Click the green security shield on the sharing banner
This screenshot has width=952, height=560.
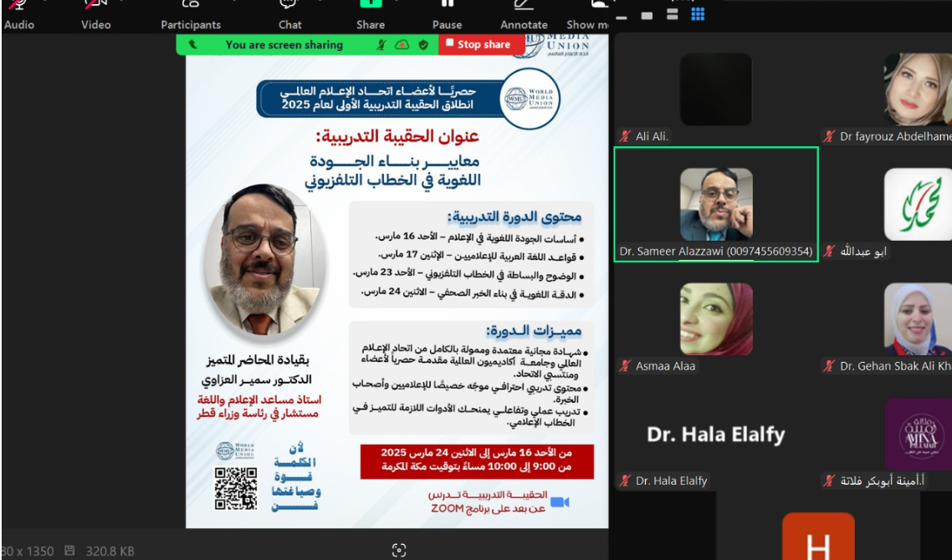[425, 45]
